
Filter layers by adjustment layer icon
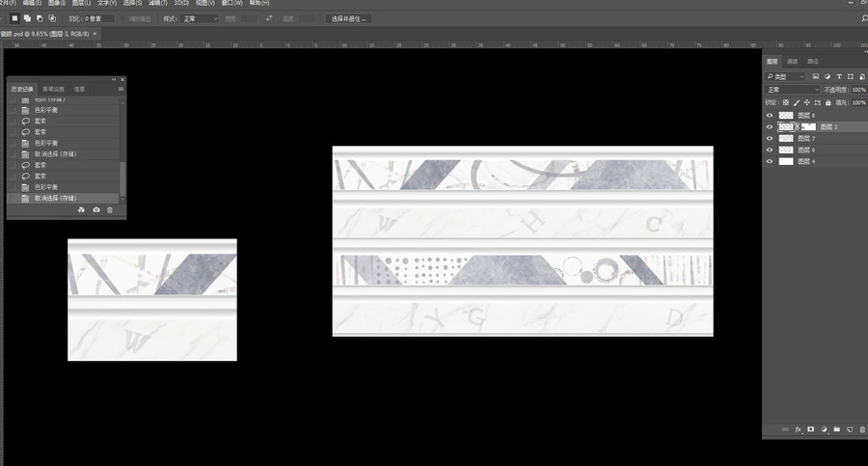tap(827, 76)
